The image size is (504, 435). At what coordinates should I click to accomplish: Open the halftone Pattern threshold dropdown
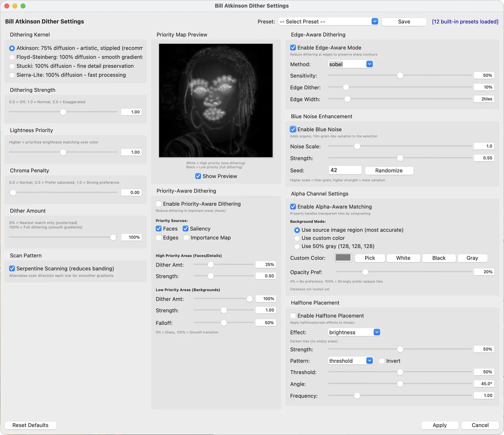(350, 361)
